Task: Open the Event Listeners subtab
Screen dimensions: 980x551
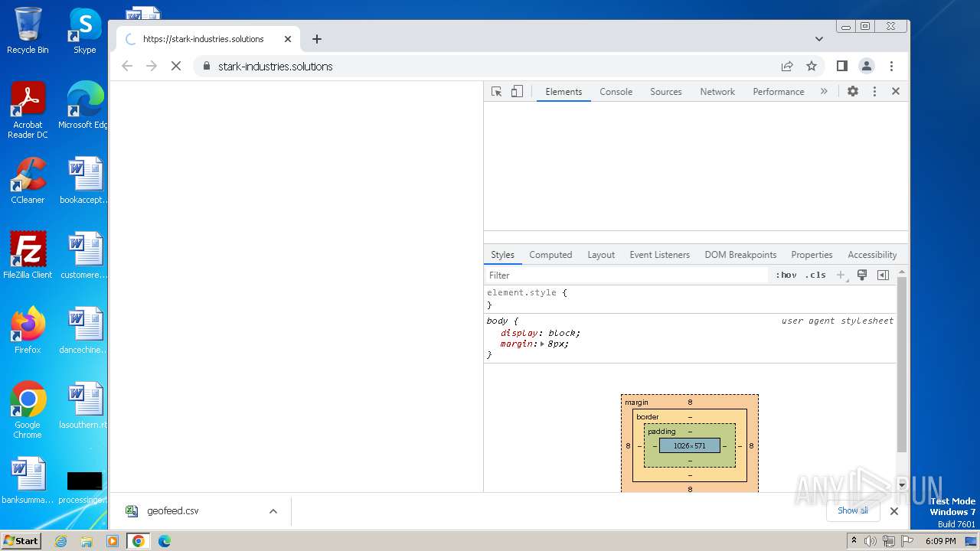Action: pos(659,255)
